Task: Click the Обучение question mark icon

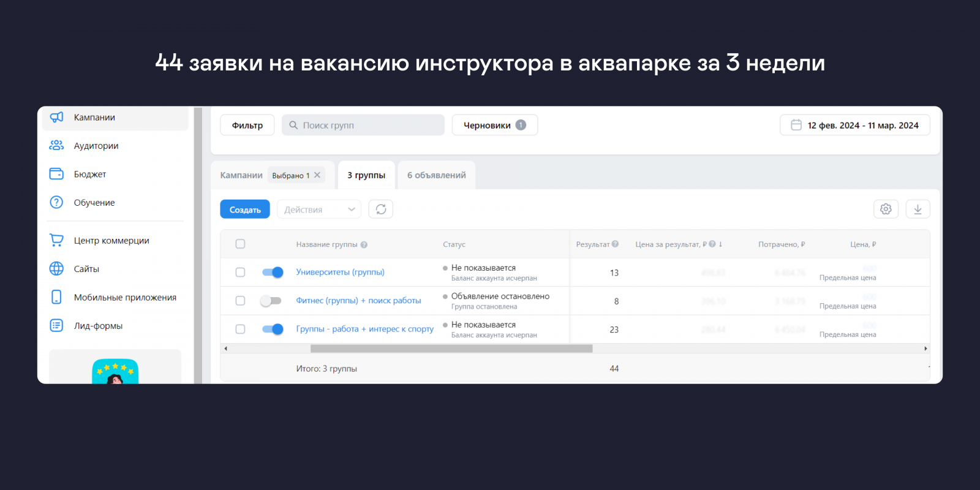Action: 56,202
